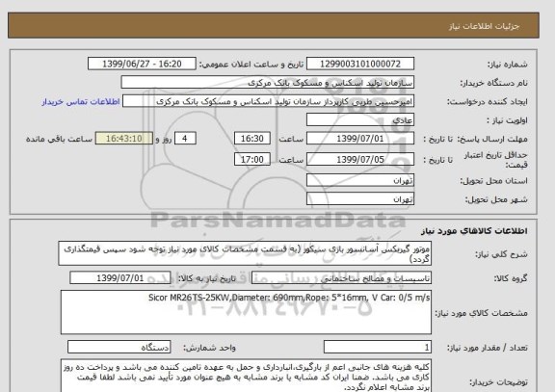Image resolution: width=555 pixels, height=392 pixels.
Task: Click the delivery province field تهران
Action: point(360,180)
